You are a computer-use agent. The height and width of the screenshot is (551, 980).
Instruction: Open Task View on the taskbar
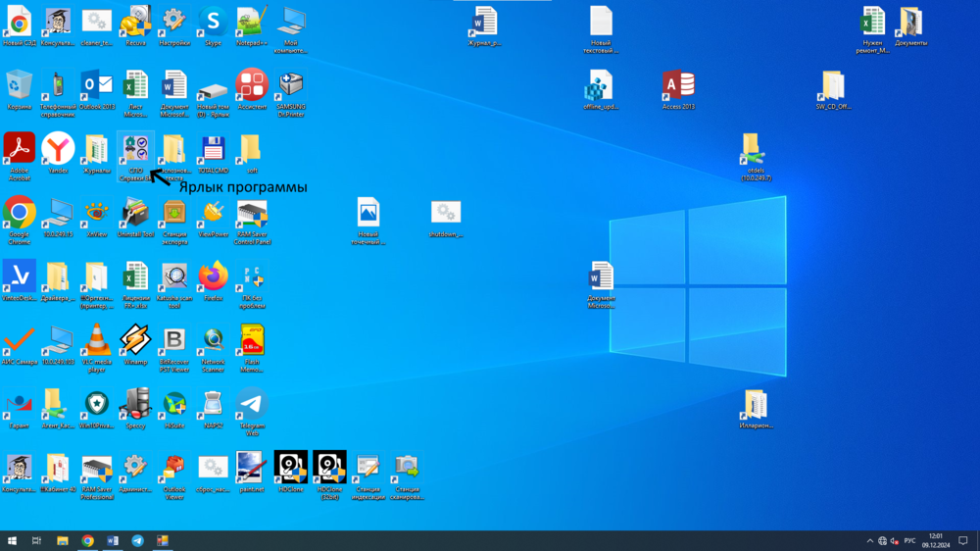click(x=37, y=540)
